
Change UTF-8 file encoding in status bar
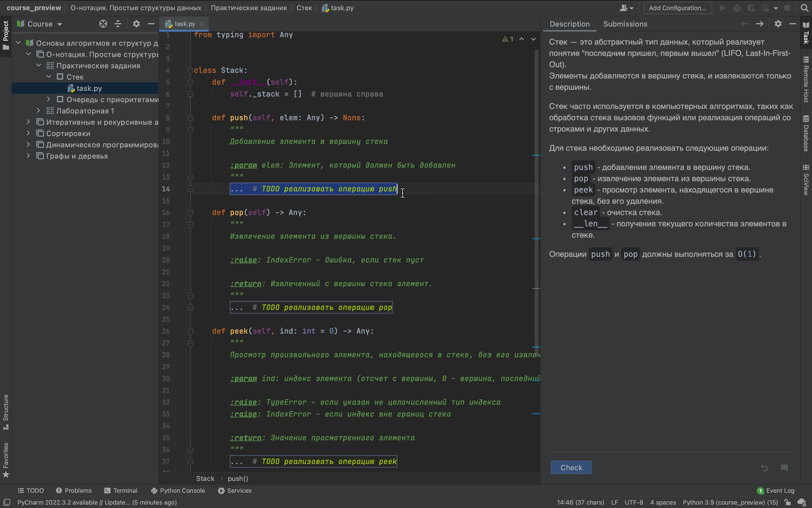[634, 502]
